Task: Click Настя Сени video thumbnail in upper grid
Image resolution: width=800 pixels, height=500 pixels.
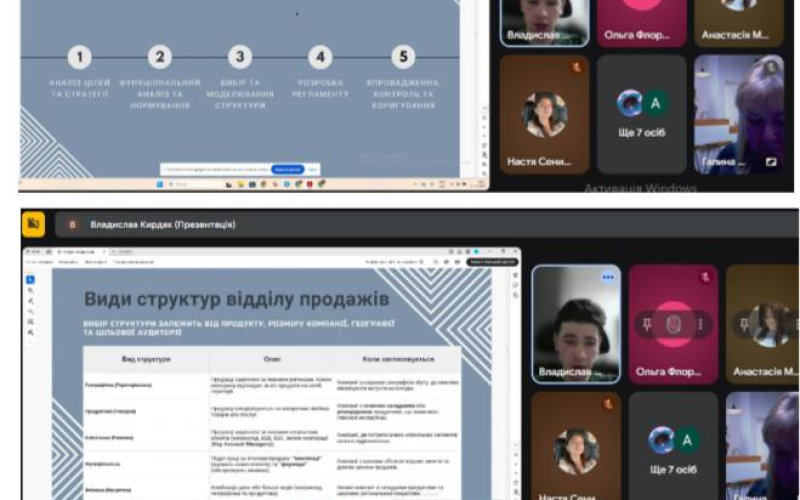Action: click(x=545, y=114)
